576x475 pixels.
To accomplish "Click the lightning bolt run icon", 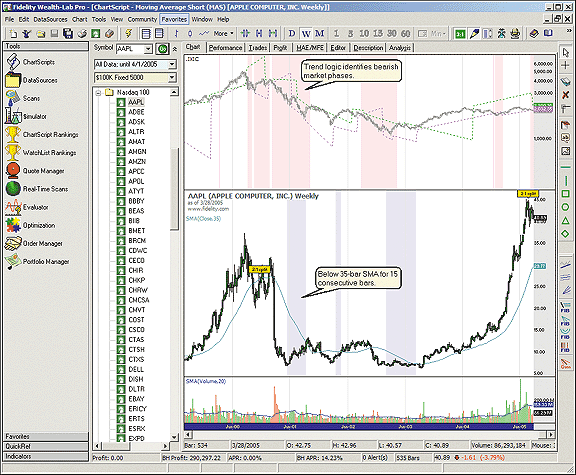I will (129, 34).
